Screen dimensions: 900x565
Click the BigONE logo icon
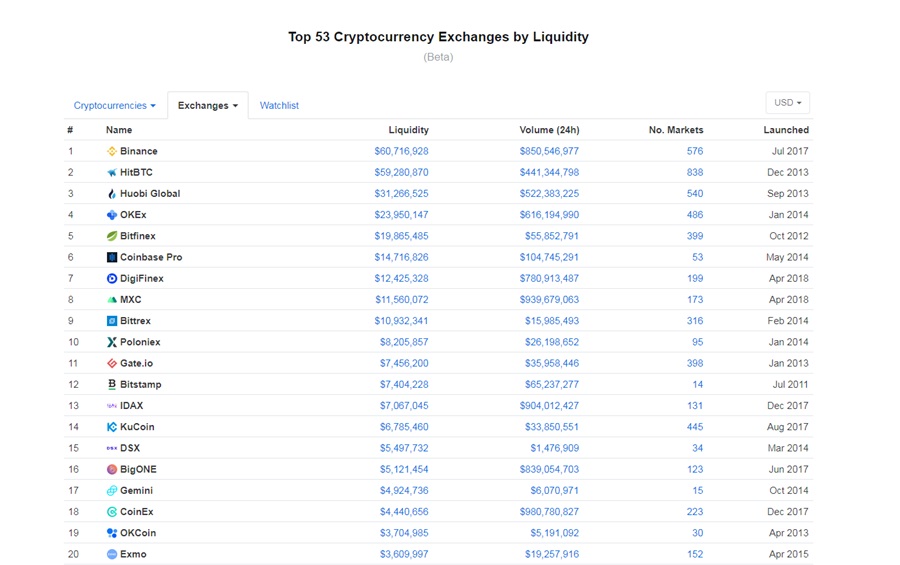112,469
